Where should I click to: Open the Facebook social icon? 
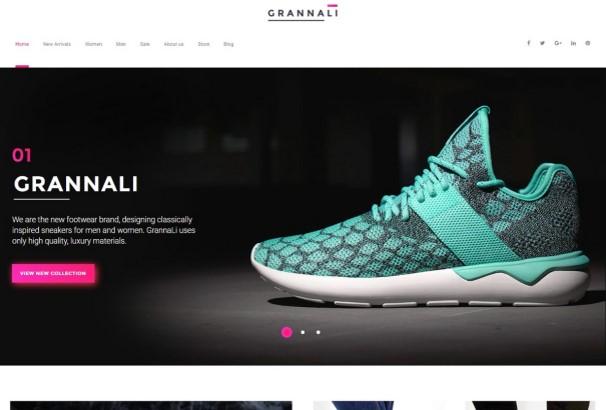pyautogui.click(x=528, y=43)
